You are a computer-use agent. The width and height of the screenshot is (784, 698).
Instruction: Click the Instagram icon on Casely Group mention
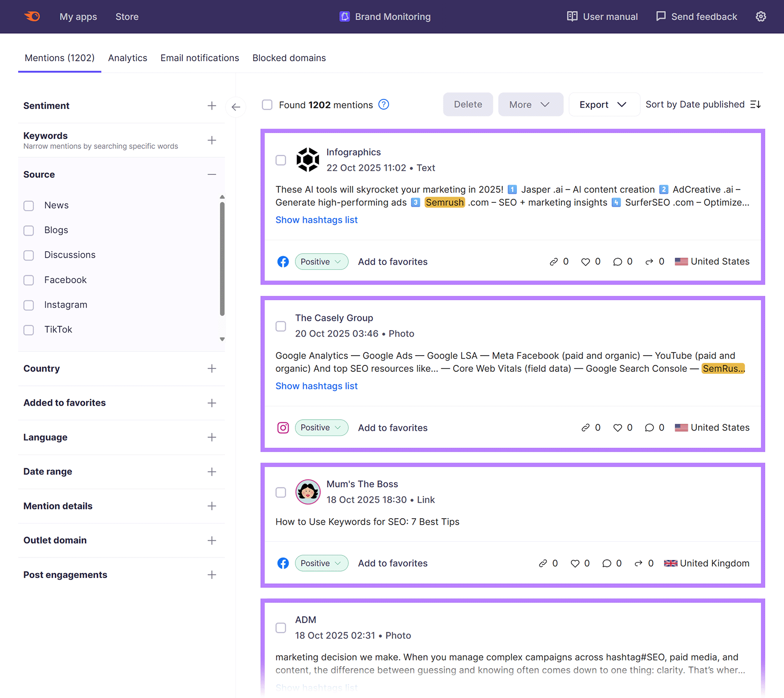pyautogui.click(x=283, y=428)
